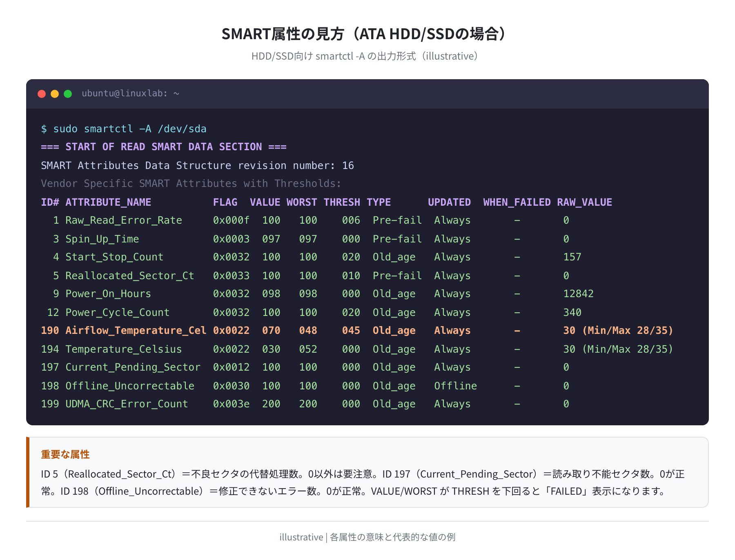Image resolution: width=735 pixels, height=560 pixels.
Task: Select UDMA_CRC_Error_Count attribute name
Action: [x=127, y=404]
